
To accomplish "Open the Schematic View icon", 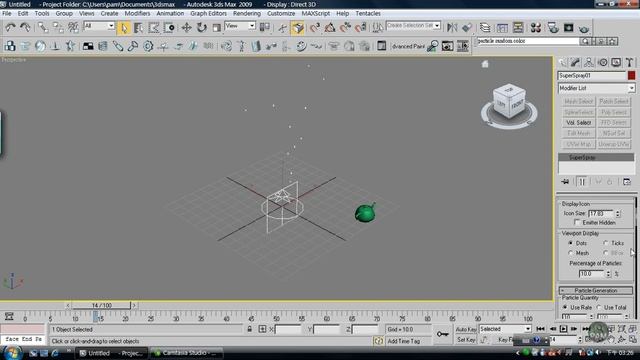I will click(518, 28).
